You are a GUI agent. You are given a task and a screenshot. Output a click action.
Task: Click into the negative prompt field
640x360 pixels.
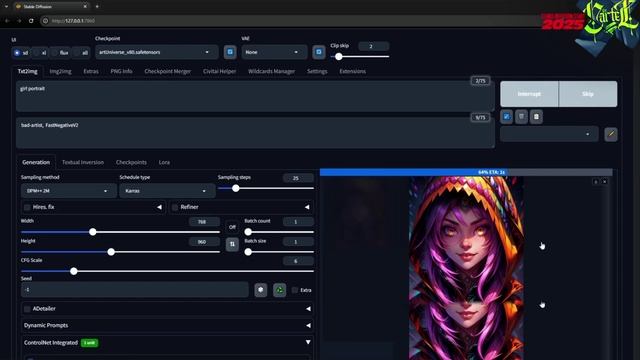[255, 133]
